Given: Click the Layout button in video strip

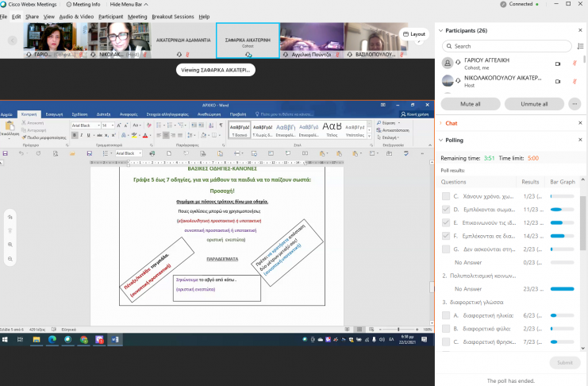Looking at the screenshot, I should [413, 34].
